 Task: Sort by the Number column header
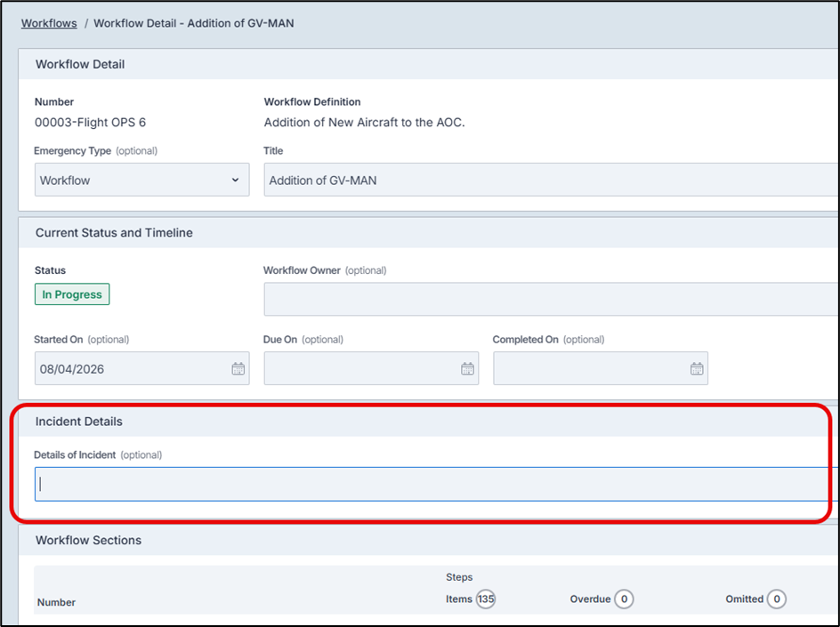click(56, 602)
